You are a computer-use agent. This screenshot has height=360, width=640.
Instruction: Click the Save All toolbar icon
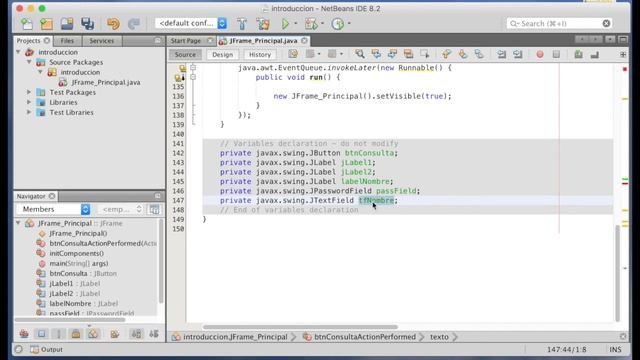(x=87, y=24)
